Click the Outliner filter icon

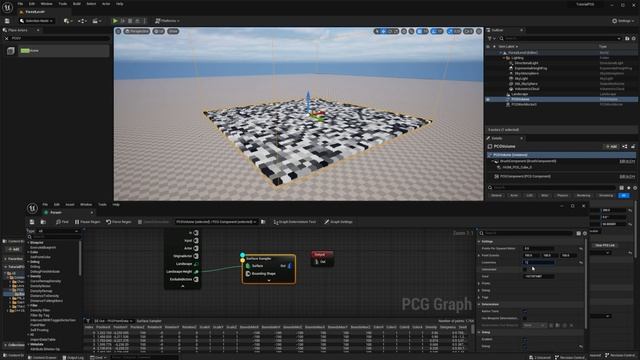490,38
